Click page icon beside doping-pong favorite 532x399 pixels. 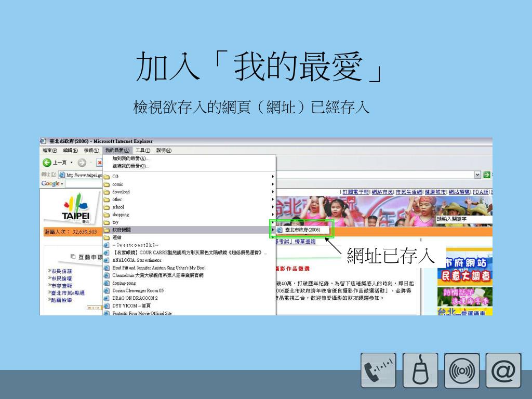pos(107,283)
